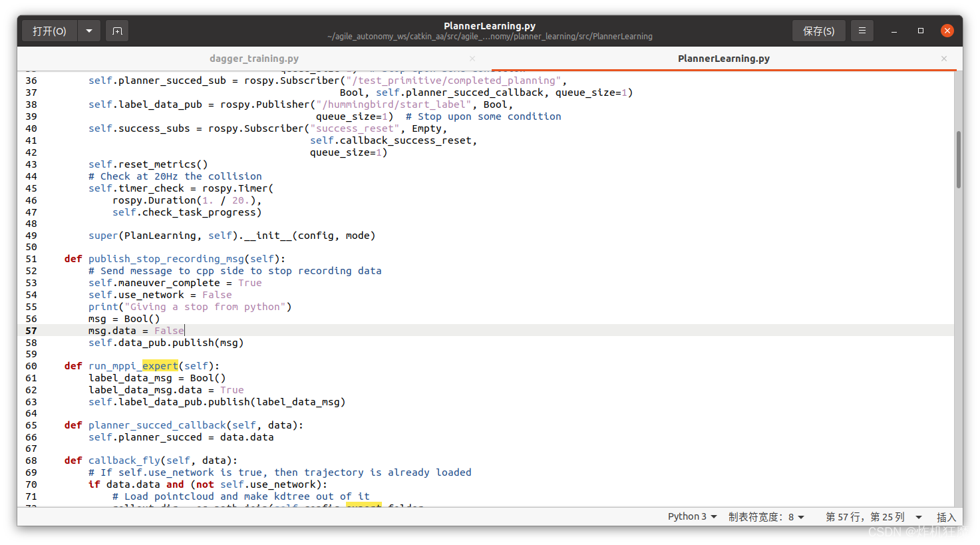Click 'self.planner_succed = data.data' line
The height and width of the screenshot is (545, 980).
pyautogui.click(x=181, y=437)
